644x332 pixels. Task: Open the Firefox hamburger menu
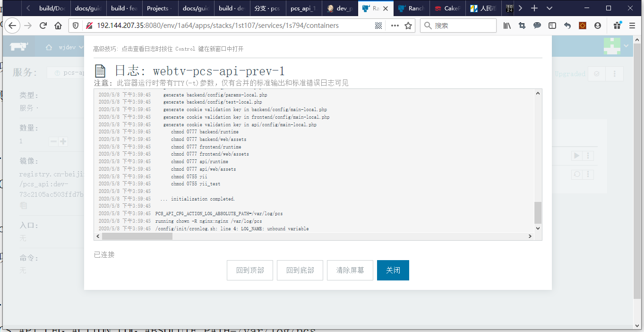632,26
